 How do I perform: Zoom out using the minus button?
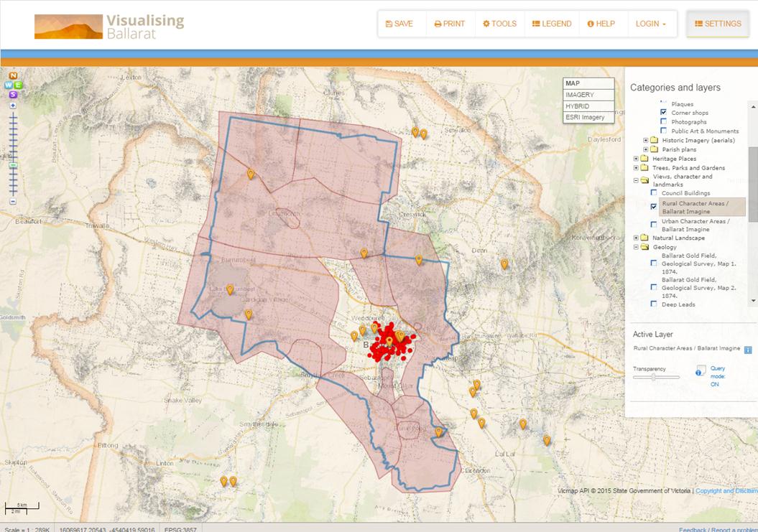point(13,202)
